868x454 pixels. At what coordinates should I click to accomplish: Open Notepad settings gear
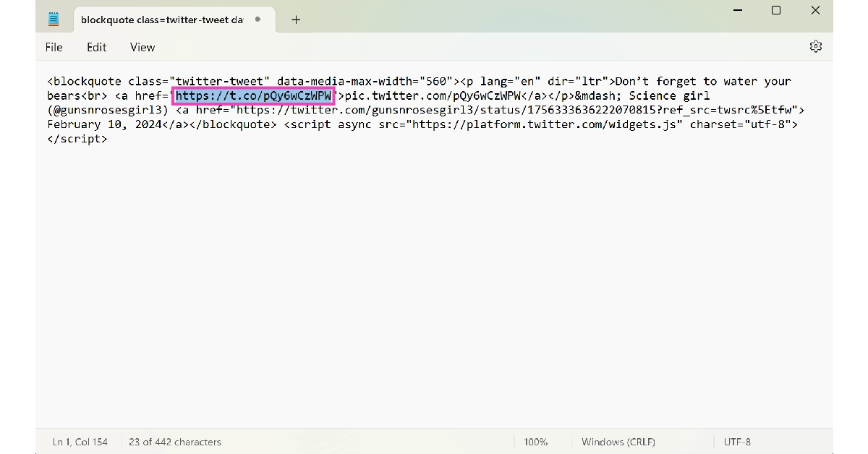pos(815,47)
